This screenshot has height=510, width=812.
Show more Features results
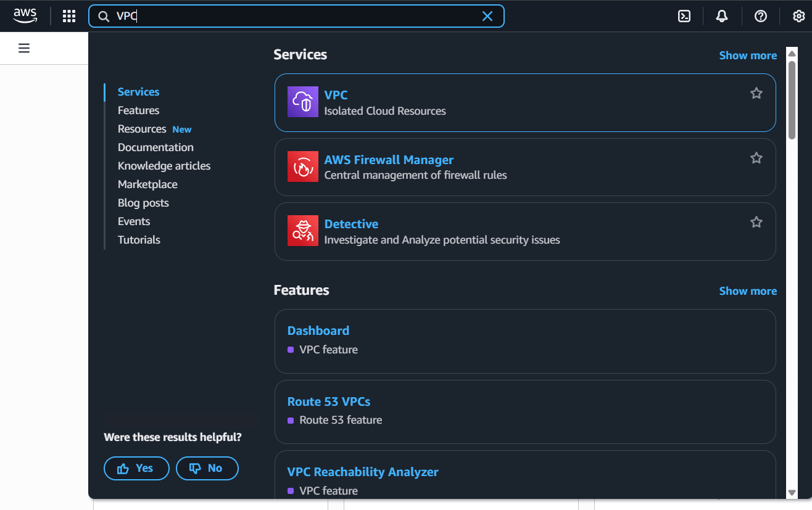747,291
